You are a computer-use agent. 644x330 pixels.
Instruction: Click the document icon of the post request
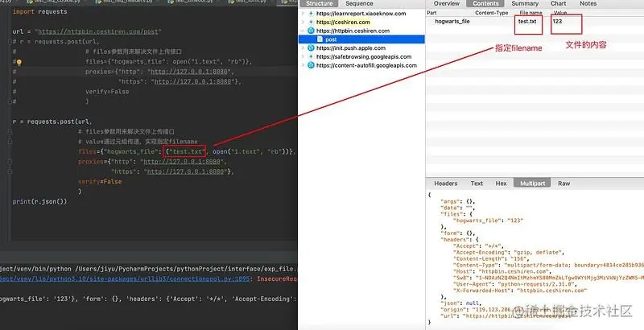(x=320, y=39)
